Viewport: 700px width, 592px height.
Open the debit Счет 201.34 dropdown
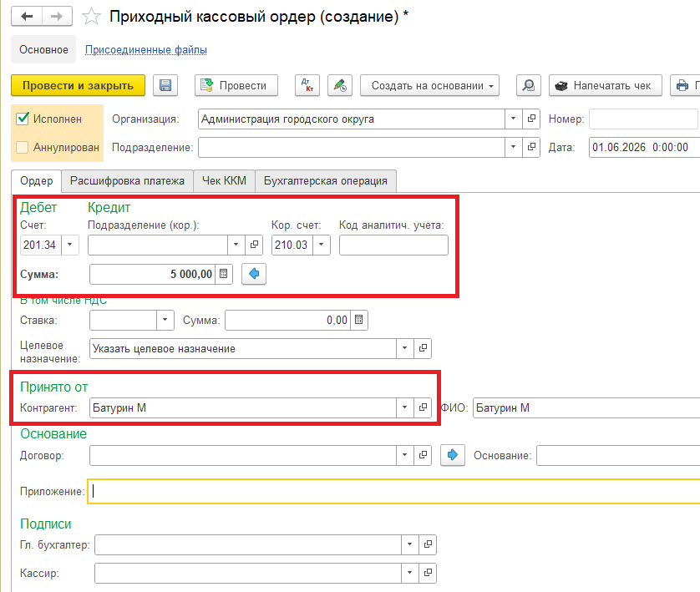click(x=69, y=245)
